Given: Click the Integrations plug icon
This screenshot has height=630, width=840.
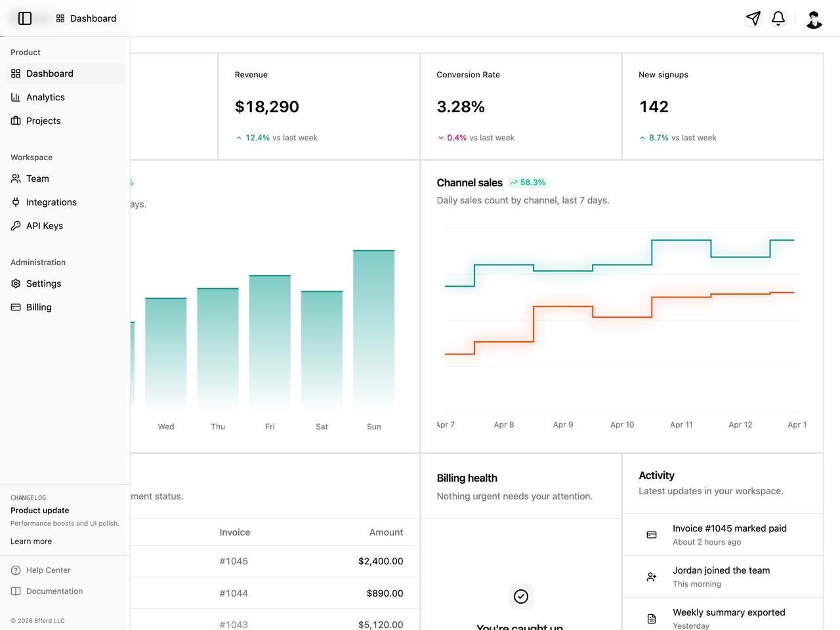Looking at the screenshot, I should (16, 202).
